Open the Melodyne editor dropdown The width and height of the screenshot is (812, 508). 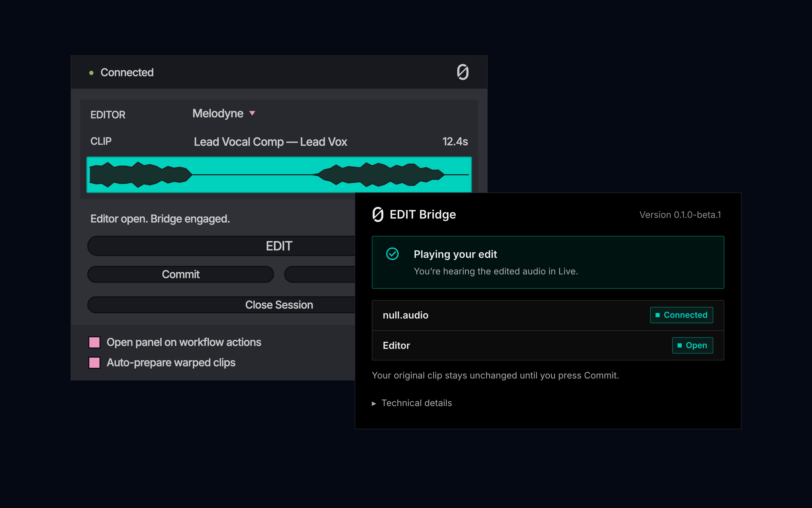[224, 114]
